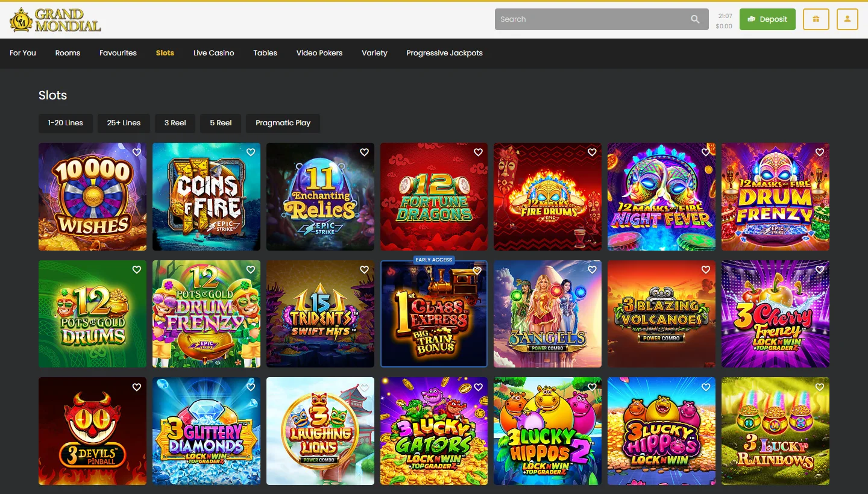
Task: Open the Favourites tab
Action: coord(118,53)
